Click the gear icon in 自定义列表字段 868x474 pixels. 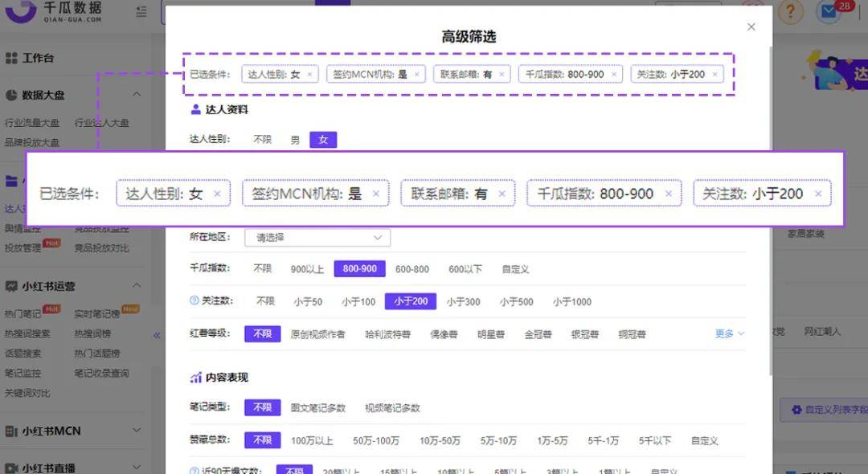click(x=796, y=409)
